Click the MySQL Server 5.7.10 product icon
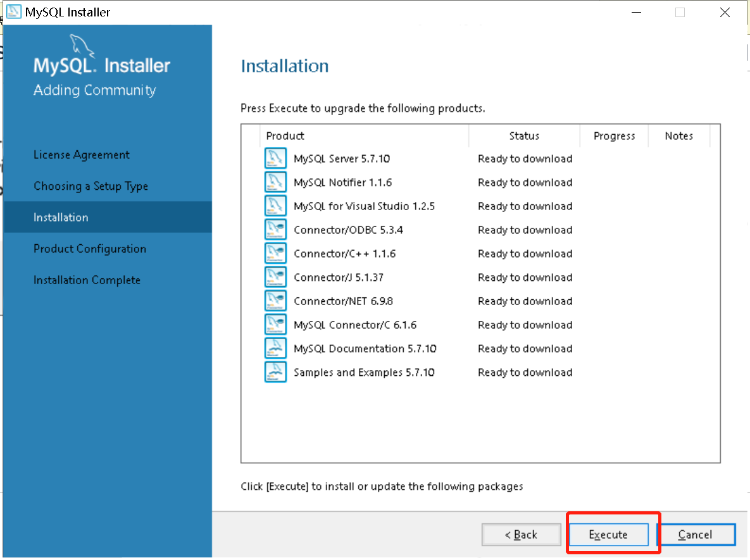 click(275, 158)
